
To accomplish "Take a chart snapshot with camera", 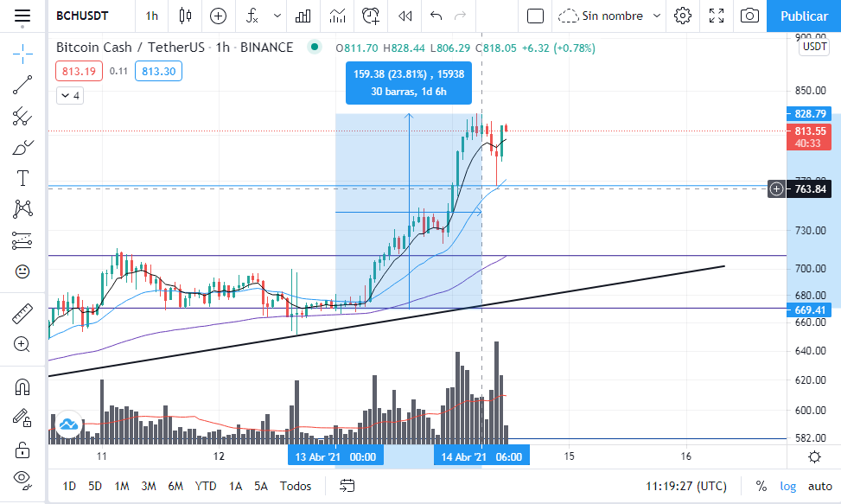I will 749,16.
